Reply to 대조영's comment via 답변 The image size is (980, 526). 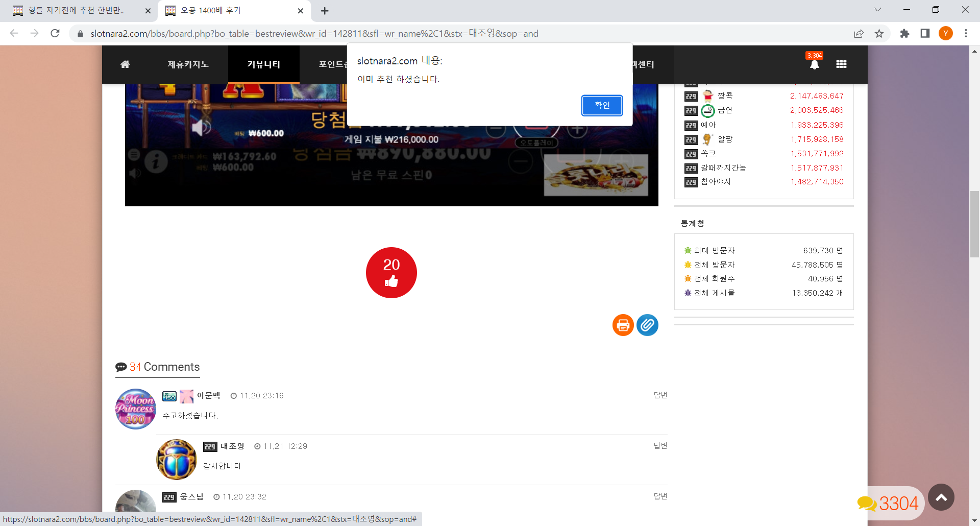click(660, 445)
